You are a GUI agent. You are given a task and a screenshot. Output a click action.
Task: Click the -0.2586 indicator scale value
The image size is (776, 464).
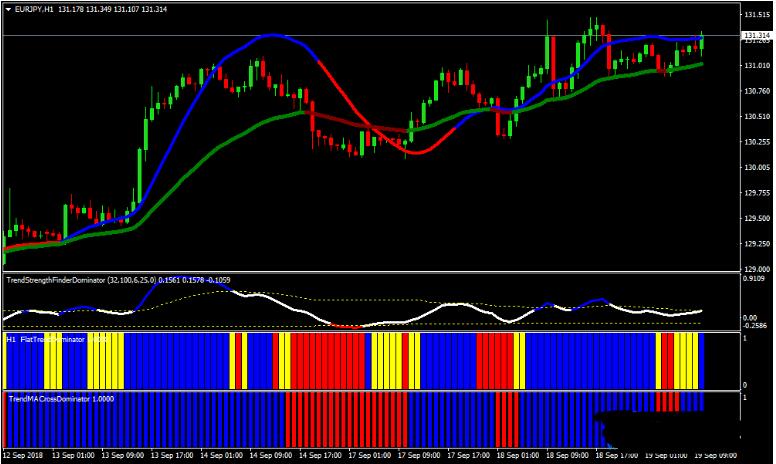point(756,325)
